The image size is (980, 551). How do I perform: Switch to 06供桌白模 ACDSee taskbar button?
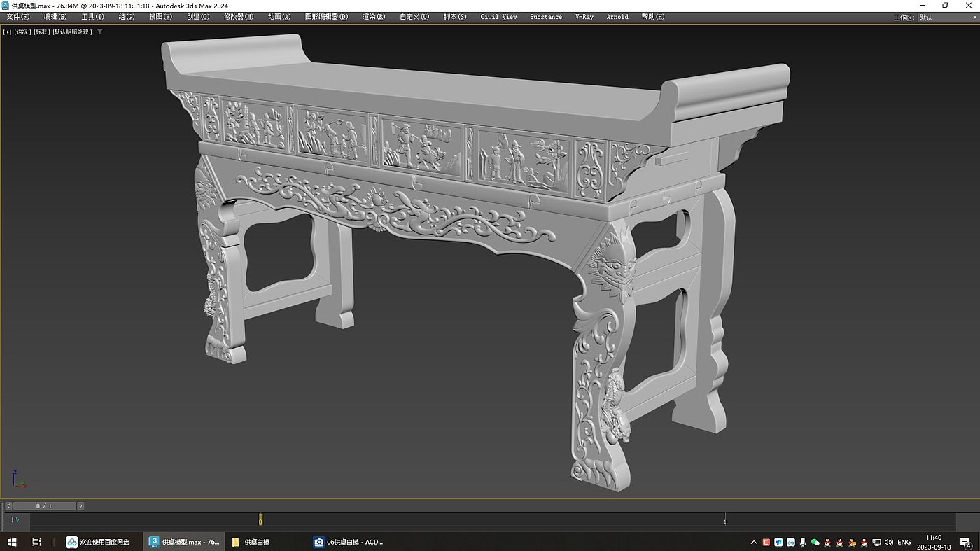pos(349,542)
